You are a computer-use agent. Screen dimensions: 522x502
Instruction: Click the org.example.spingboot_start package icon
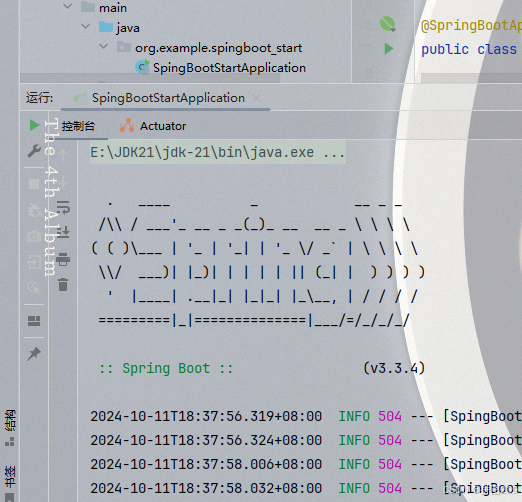(x=124, y=47)
